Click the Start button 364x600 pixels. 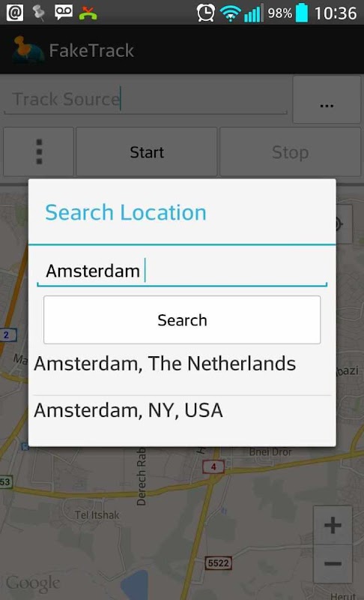[147, 151]
